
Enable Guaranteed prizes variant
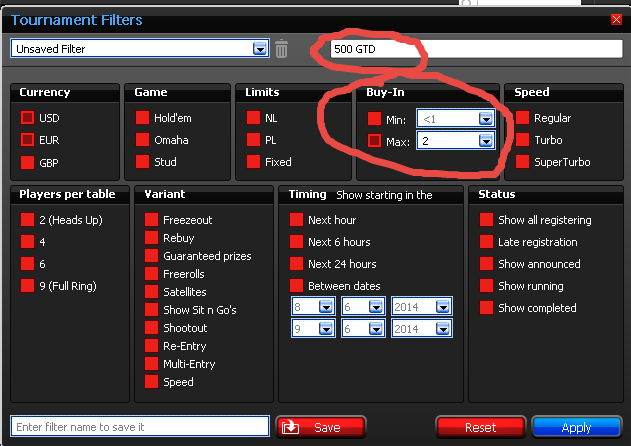(151, 256)
